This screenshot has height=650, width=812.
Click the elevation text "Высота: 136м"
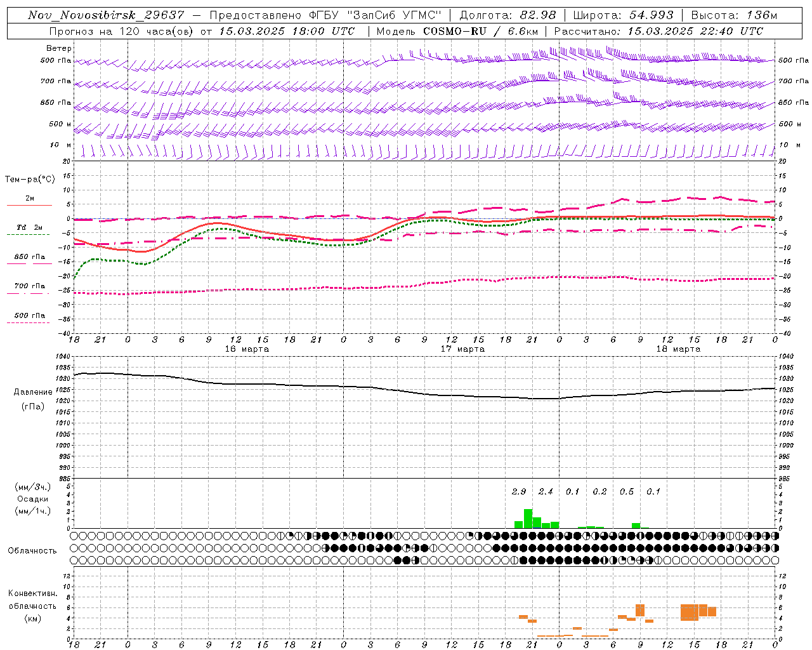pyautogui.click(x=734, y=15)
